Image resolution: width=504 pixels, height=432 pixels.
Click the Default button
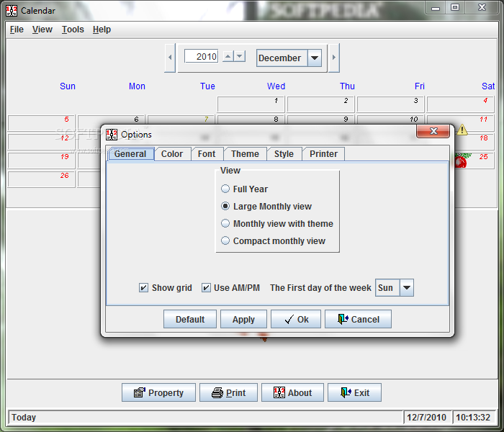pyautogui.click(x=190, y=319)
